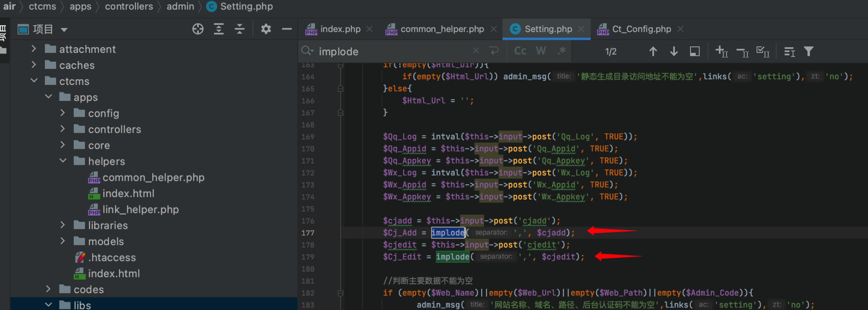Screen dimensions: 868x310
Task: Click the search field containing implode
Action: click(391, 52)
